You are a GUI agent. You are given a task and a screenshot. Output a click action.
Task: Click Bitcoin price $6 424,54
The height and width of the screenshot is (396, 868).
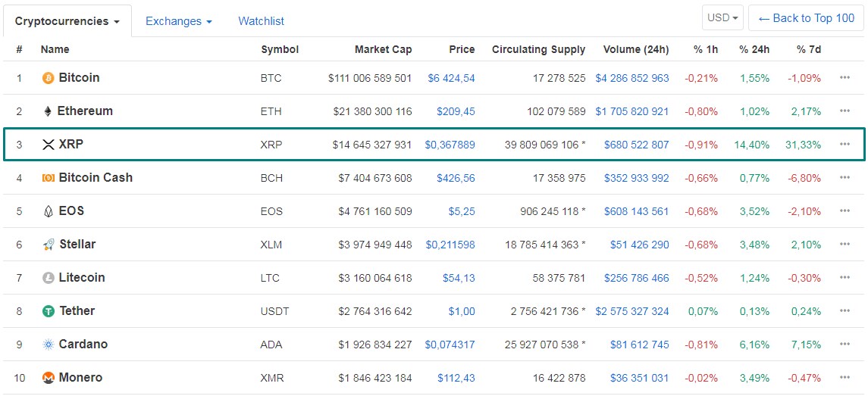click(451, 79)
